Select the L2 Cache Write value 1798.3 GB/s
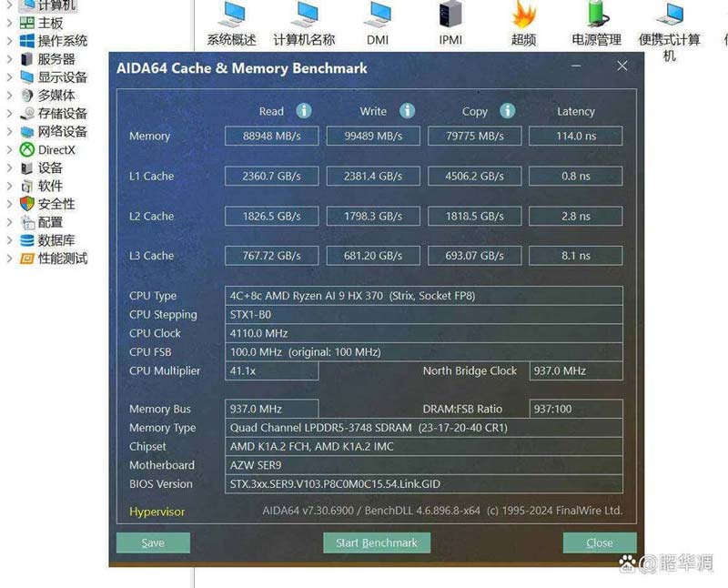728x588 pixels. coord(373,216)
